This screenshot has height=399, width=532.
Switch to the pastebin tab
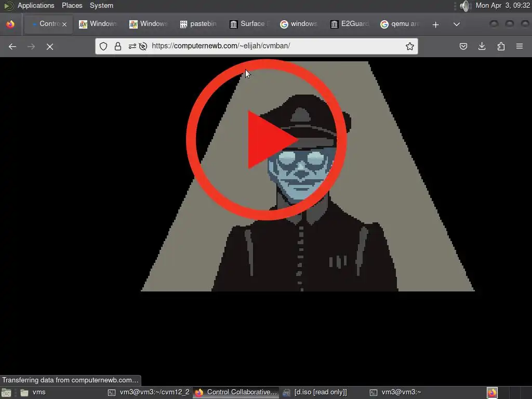pos(198,24)
